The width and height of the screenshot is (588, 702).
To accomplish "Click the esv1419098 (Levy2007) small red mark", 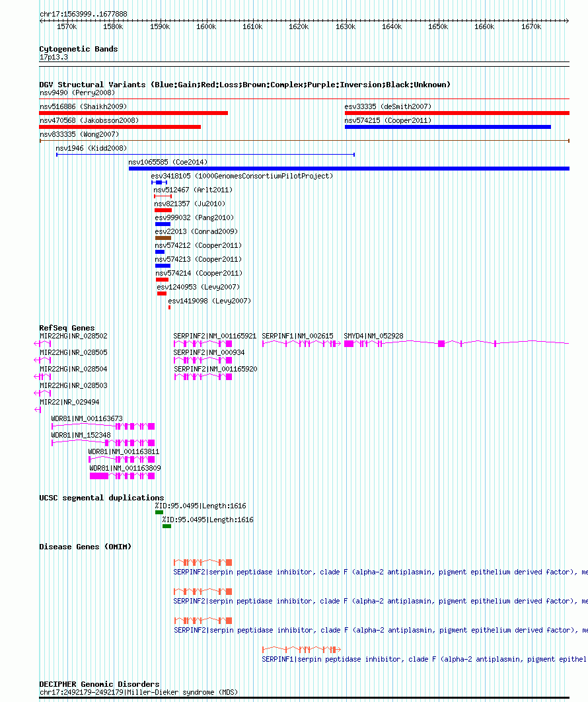I will (x=169, y=307).
